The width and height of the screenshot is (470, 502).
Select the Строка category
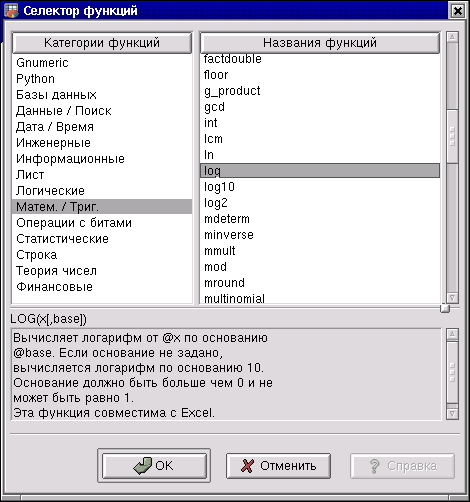[102, 255]
